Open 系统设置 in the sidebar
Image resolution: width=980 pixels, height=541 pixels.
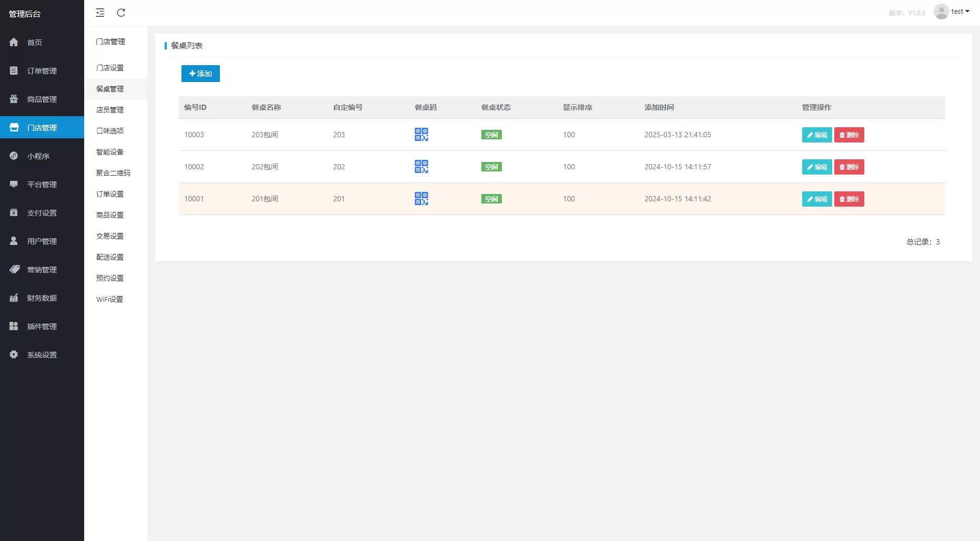point(42,355)
